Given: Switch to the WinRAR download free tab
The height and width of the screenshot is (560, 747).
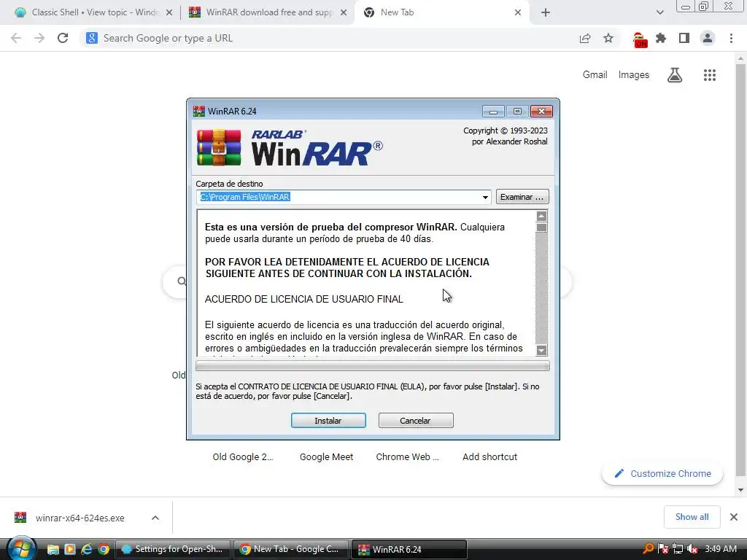Looking at the screenshot, I should 268,12.
